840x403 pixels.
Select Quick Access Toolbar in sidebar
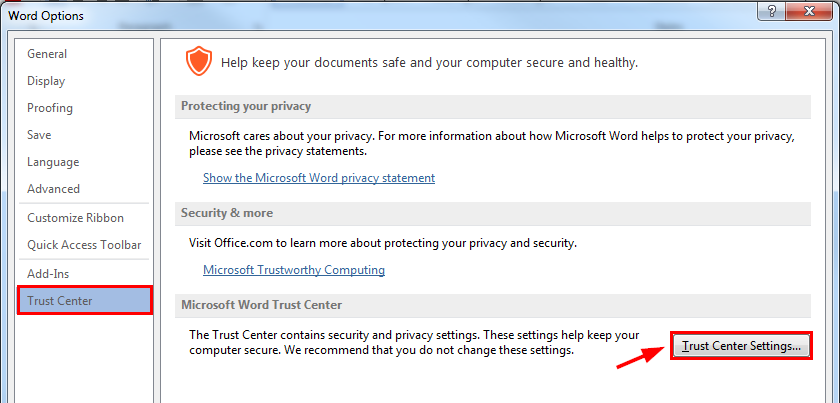click(84, 245)
